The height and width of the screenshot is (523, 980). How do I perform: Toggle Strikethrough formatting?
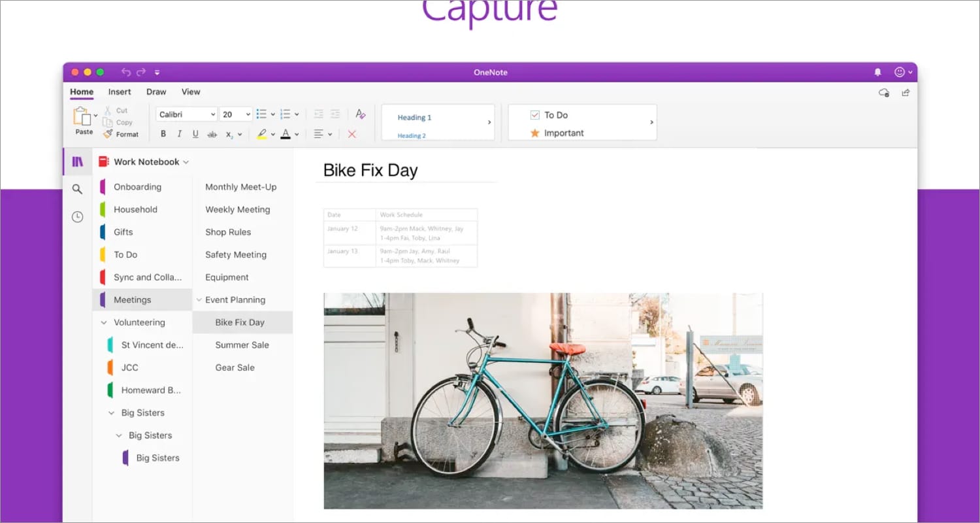(212, 134)
